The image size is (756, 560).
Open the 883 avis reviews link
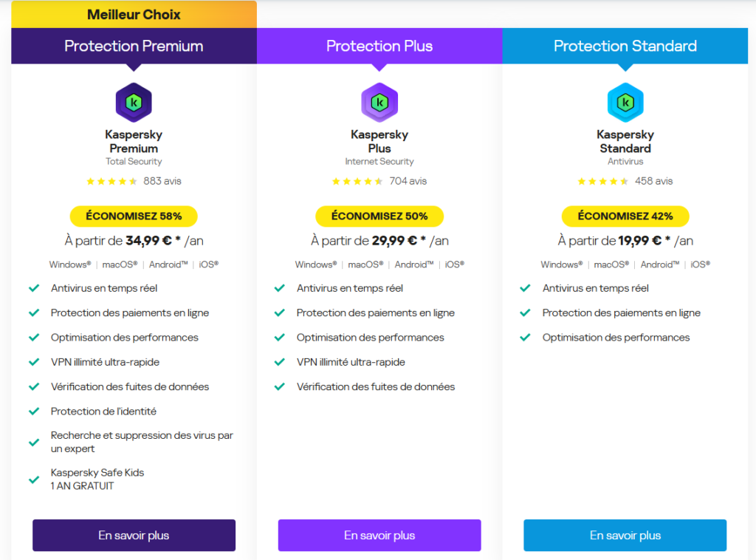162,181
